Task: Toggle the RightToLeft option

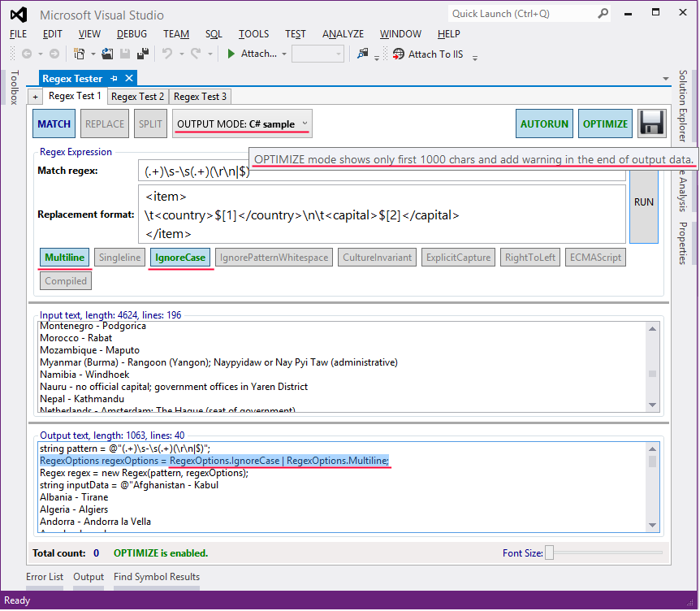Action: click(x=530, y=258)
